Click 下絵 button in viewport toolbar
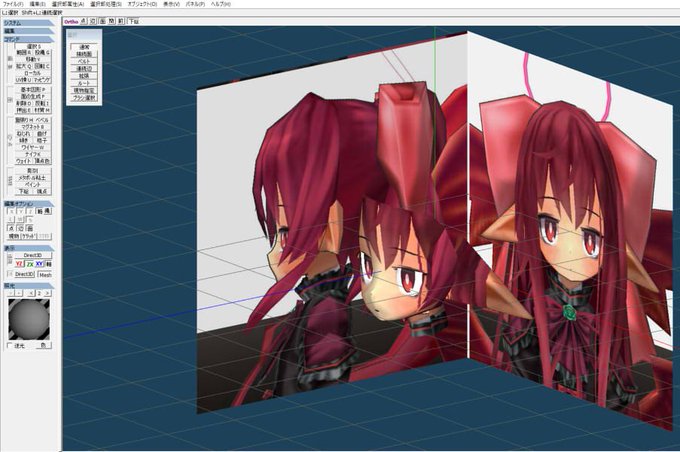680x452 pixels. point(134,21)
